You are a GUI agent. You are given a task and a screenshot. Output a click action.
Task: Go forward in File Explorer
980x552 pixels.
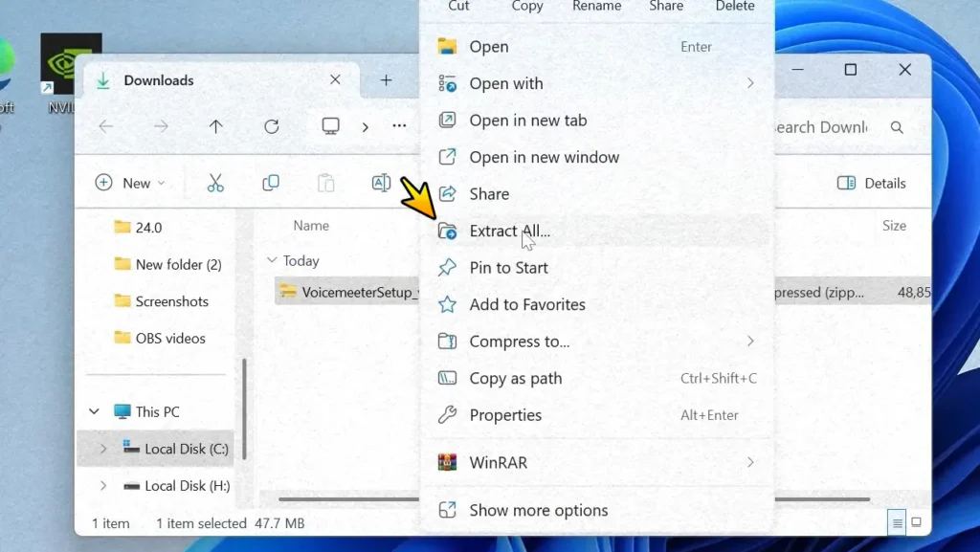click(161, 127)
